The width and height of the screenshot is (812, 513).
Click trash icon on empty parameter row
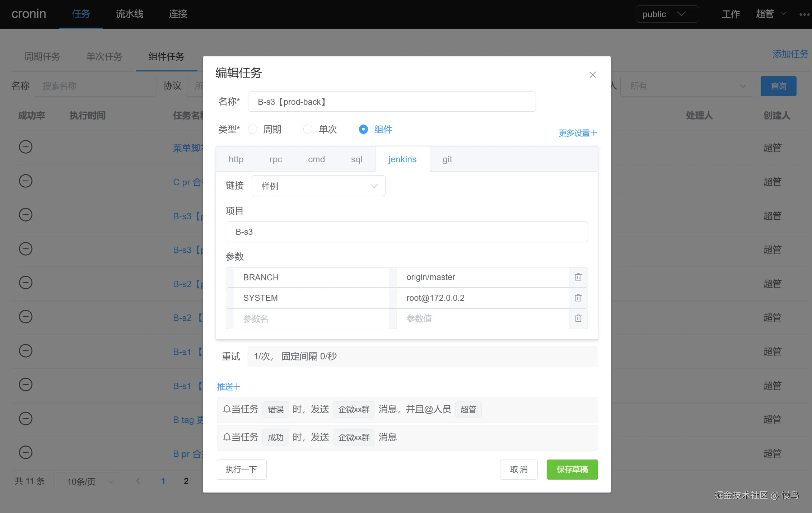coord(578,318)
